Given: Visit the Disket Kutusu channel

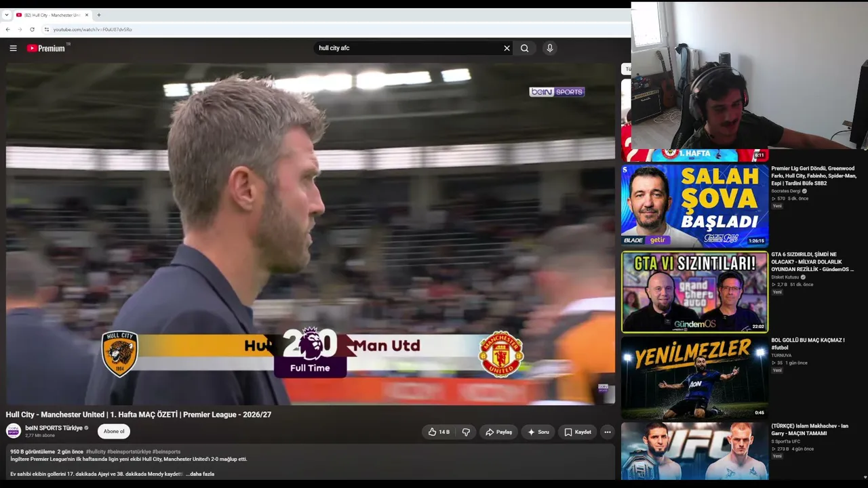Looking at the screenshot, I should pos(785,277).
